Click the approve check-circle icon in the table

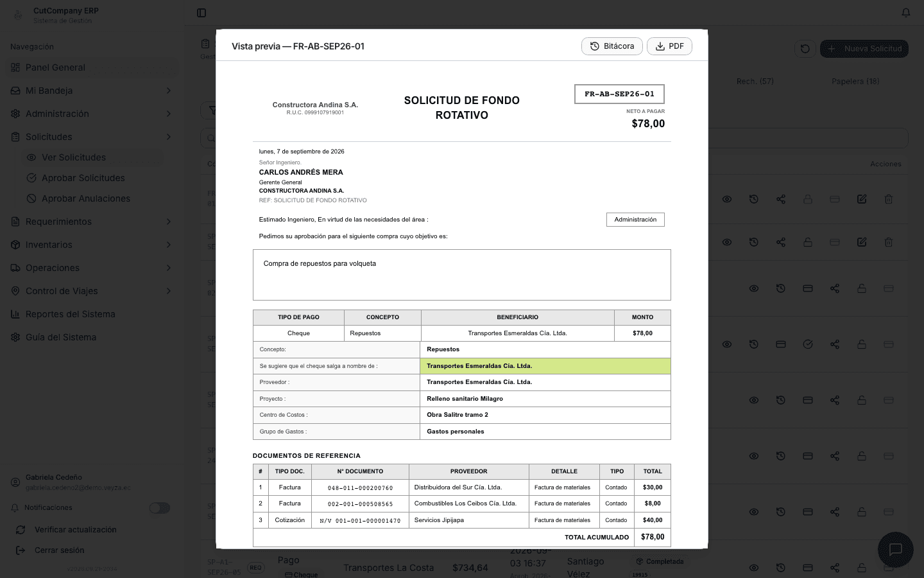[x=808, y=344]
